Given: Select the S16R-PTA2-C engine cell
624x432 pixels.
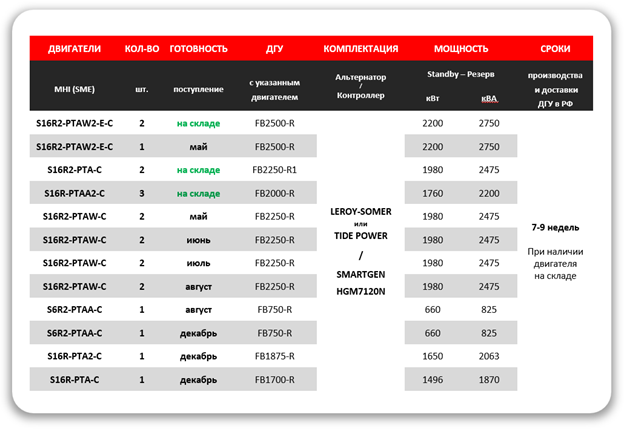Looking at the screenshot, I should click(x=75, y=355).
